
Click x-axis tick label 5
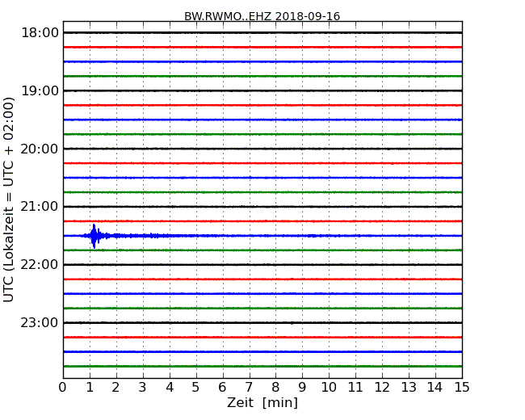coord(196,388)
